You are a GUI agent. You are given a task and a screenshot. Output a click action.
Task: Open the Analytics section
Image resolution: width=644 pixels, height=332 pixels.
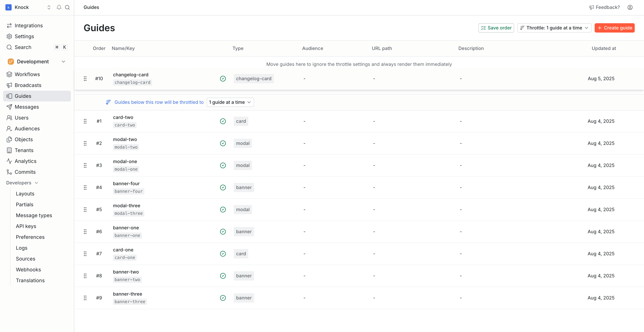pyautogui.click(x=25, y=161)
